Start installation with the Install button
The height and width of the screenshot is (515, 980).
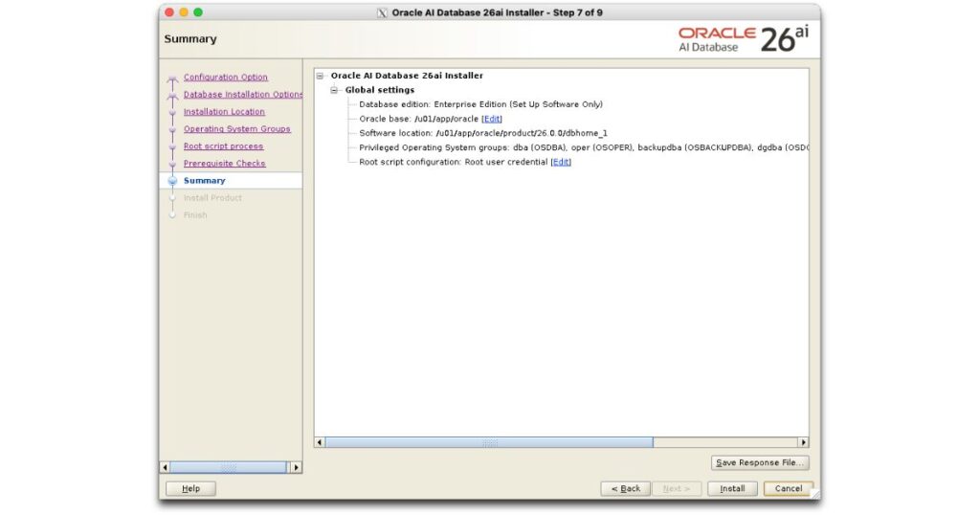coord(732,489)
